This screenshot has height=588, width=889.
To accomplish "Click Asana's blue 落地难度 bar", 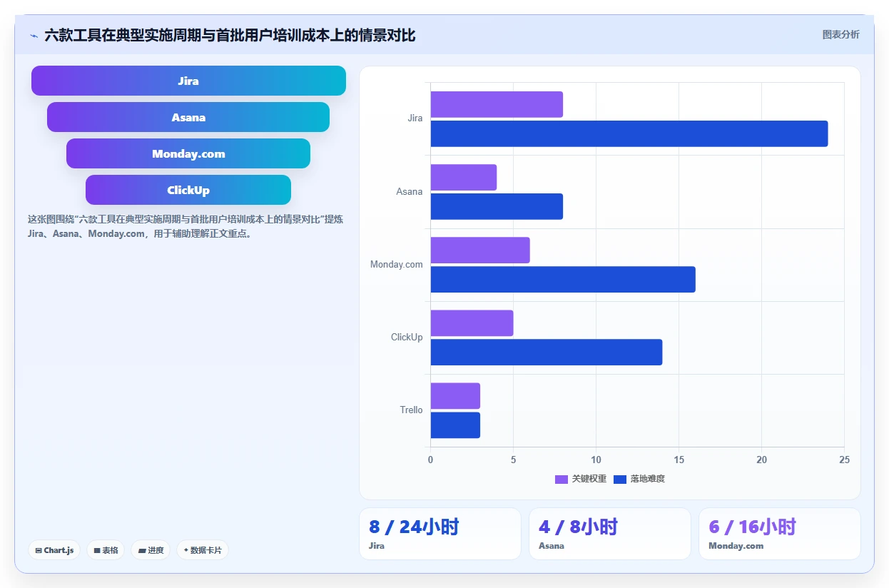I will click(497, 206).
